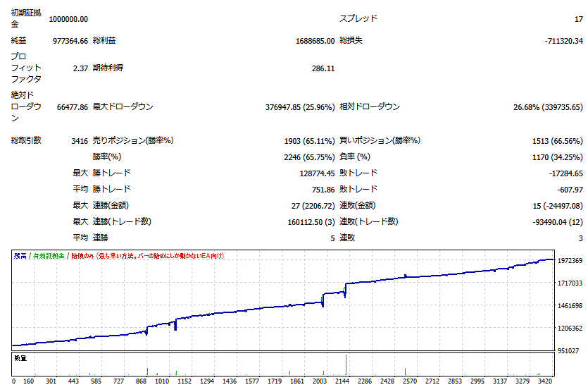Image resolution: width=588 pixels, height=392 pixels.
Task: Click the 0 label at x-axis start
Action: (x=14, y=381)
